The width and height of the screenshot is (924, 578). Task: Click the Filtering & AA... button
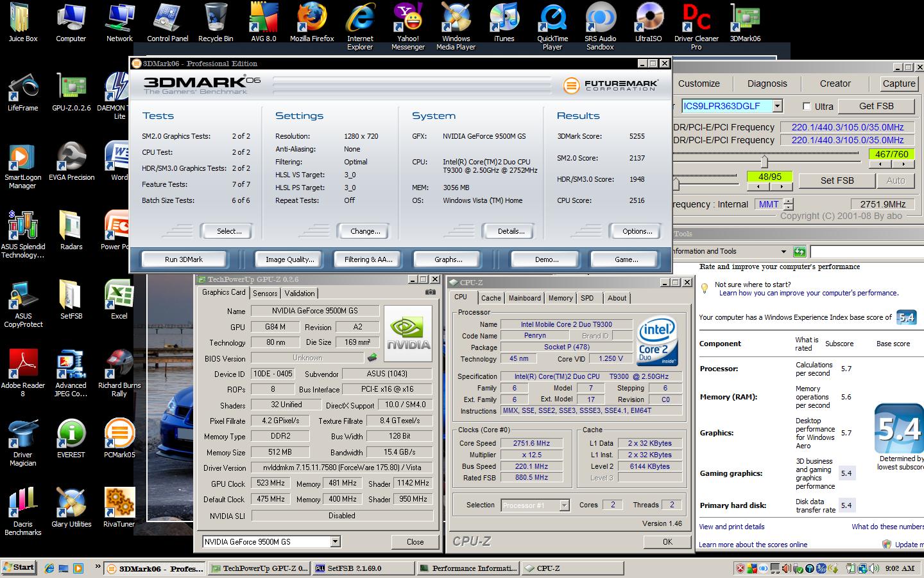pos(368,259)
